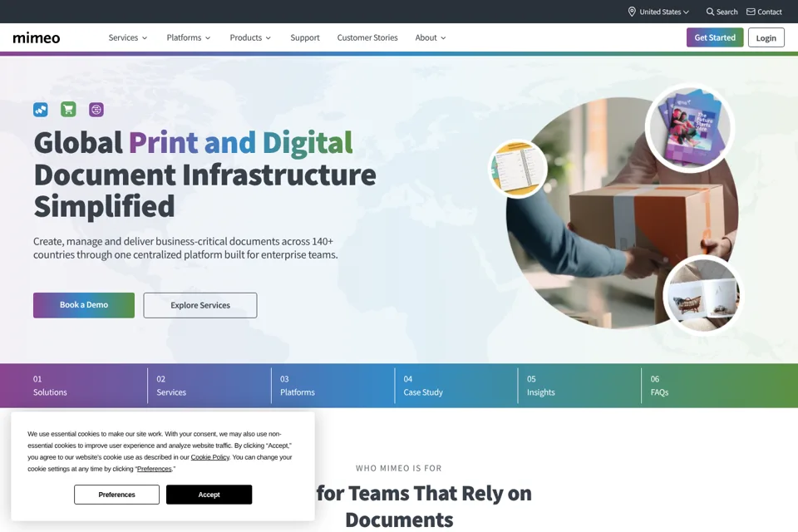Screen dimensions: 798x532
Task: Click the WHO MIMEO IS FOR label
Action: [x=398, y=468]
